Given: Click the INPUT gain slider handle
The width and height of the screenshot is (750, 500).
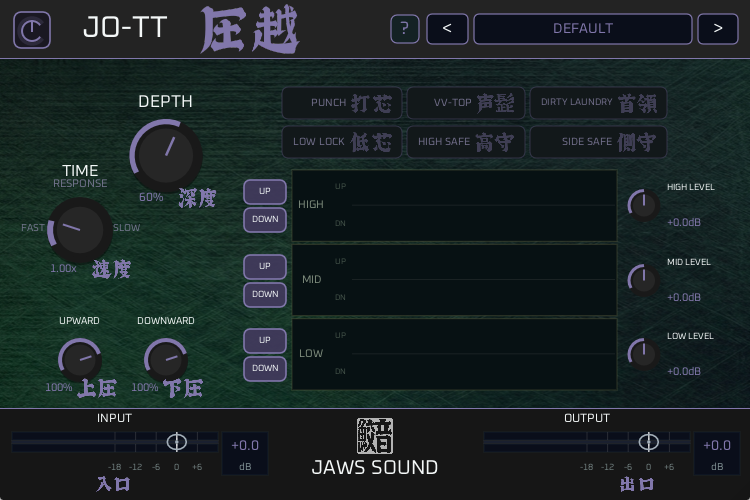Looking at the screenshot, I should coord(176,442).
